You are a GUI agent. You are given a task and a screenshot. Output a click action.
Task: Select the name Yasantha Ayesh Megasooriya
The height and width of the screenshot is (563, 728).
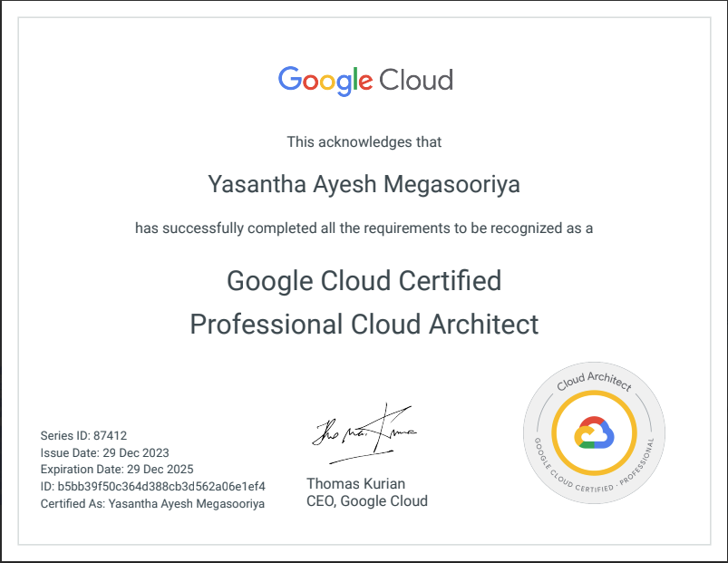[x=364, y=182]
